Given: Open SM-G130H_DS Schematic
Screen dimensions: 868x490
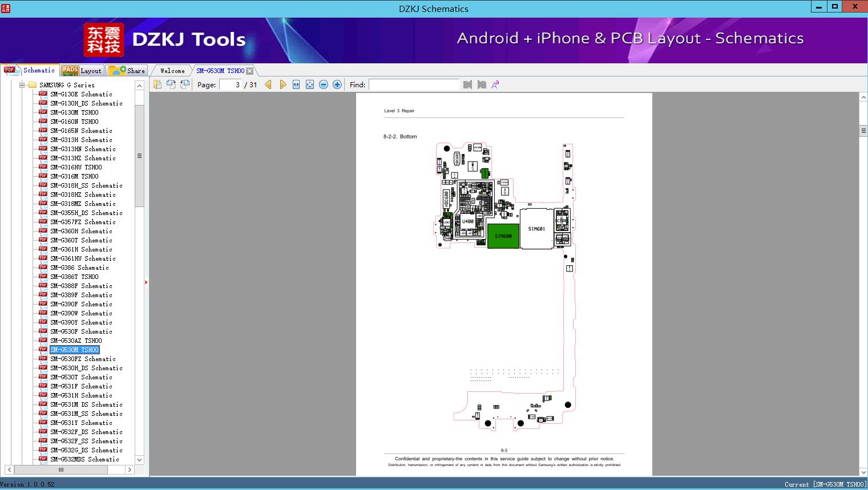Looking at the screenshot, I should pyautogui.click(x=86, y=103).
